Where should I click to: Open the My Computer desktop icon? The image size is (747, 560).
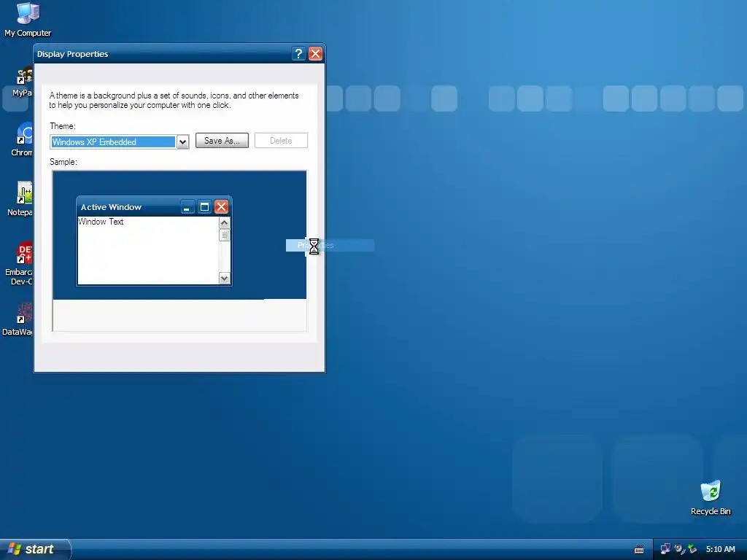point(28,19)
